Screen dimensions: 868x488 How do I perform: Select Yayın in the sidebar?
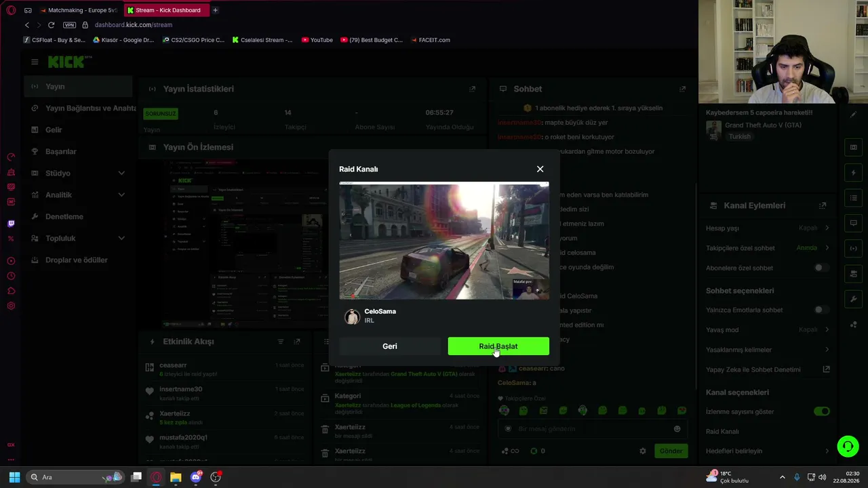[78, 87]
